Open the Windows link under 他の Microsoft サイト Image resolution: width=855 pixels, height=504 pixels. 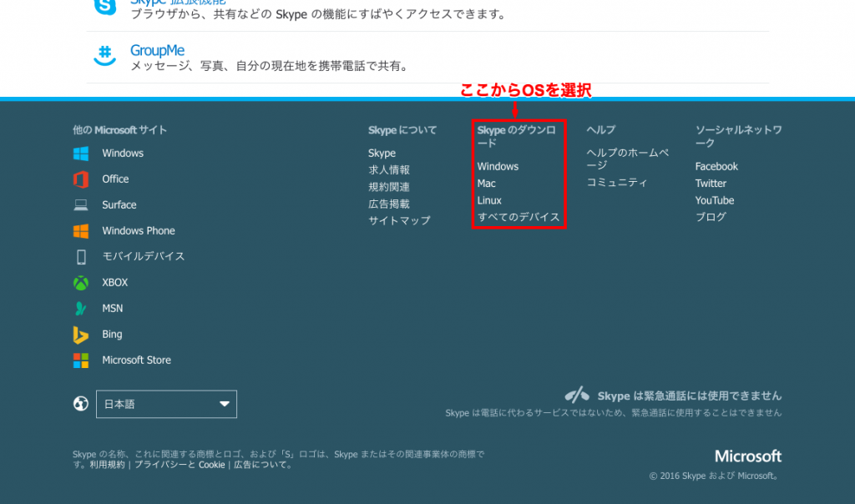point(123,153)
